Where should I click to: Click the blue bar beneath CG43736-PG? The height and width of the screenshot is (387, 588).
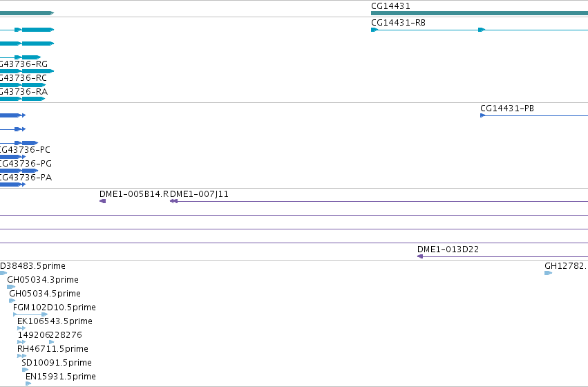pyautogui.click(x=19, y=171)
